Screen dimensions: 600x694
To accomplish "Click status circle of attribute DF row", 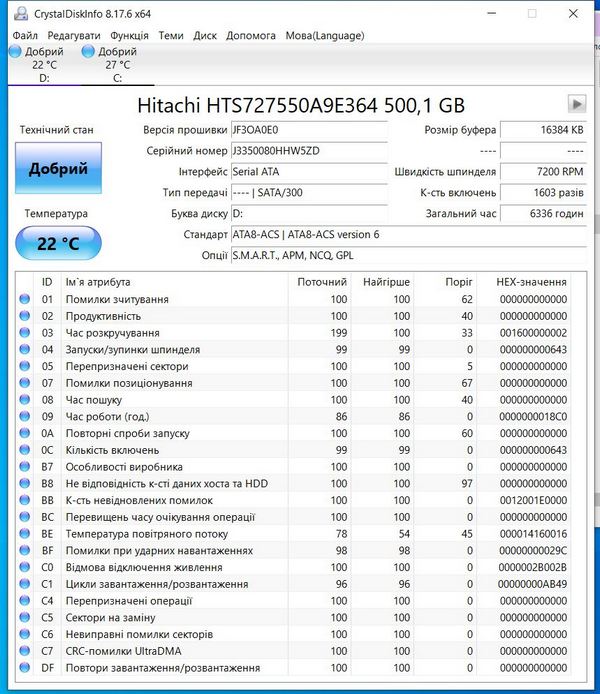I will coord(25,668).
